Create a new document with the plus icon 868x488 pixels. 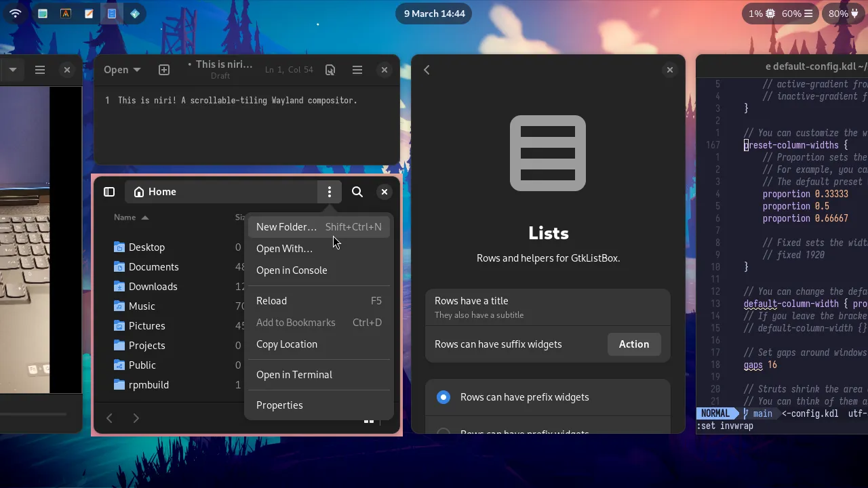[163, 69]
